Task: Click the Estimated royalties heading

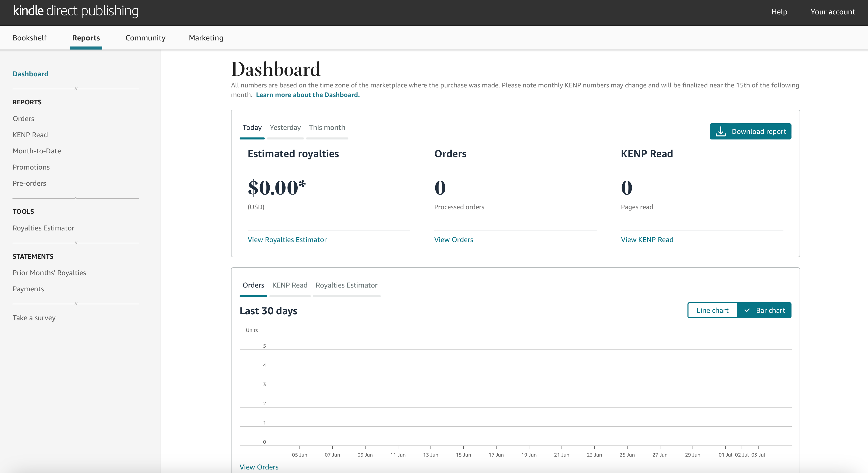Action: click(293, 154)
